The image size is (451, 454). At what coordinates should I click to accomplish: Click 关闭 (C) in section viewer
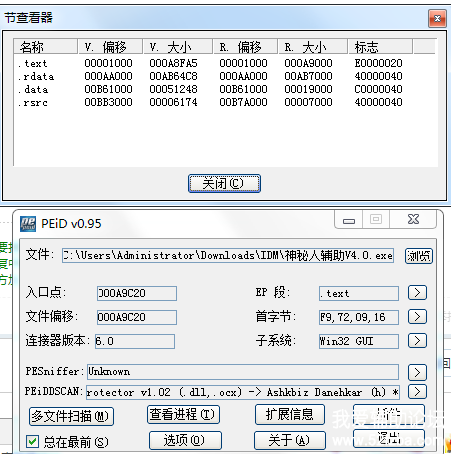click(x=224, y=183)
